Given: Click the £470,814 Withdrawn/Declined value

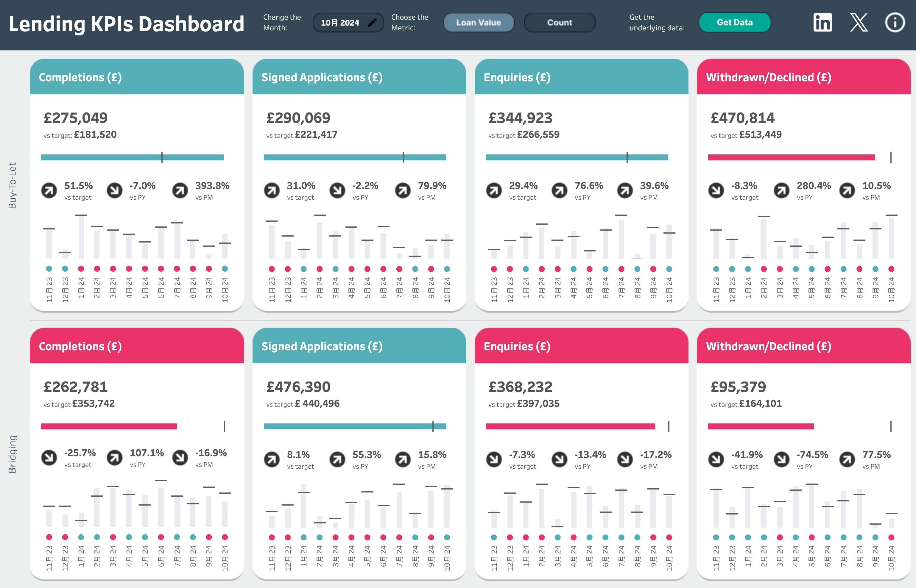Looking at the screenshot, I should coord(742,118).
